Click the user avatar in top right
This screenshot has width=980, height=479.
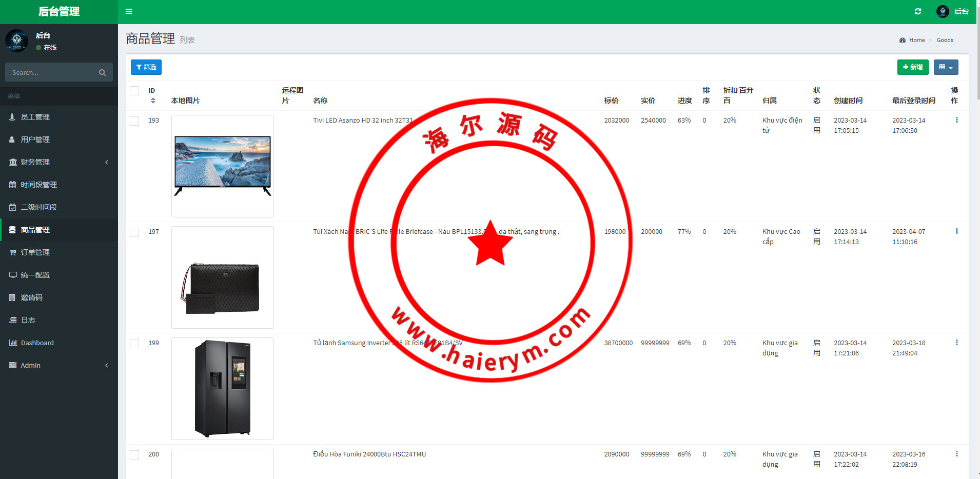943,11
